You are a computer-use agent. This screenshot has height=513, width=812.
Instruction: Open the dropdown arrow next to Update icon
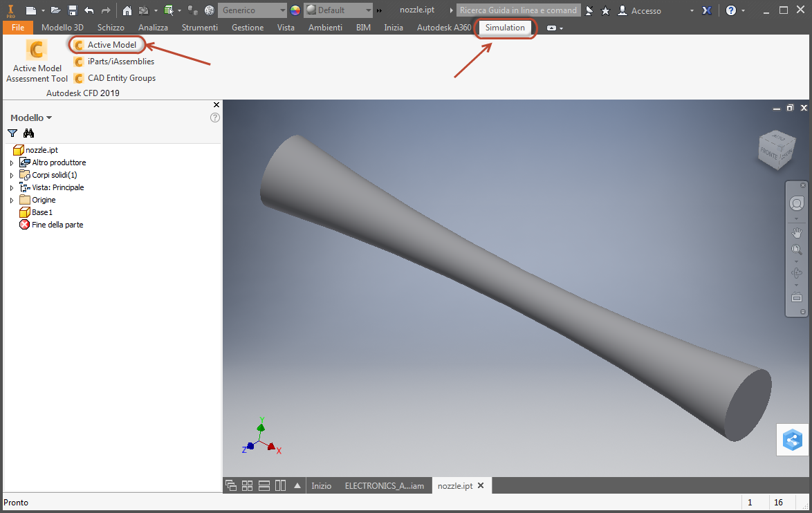point(156,11)
